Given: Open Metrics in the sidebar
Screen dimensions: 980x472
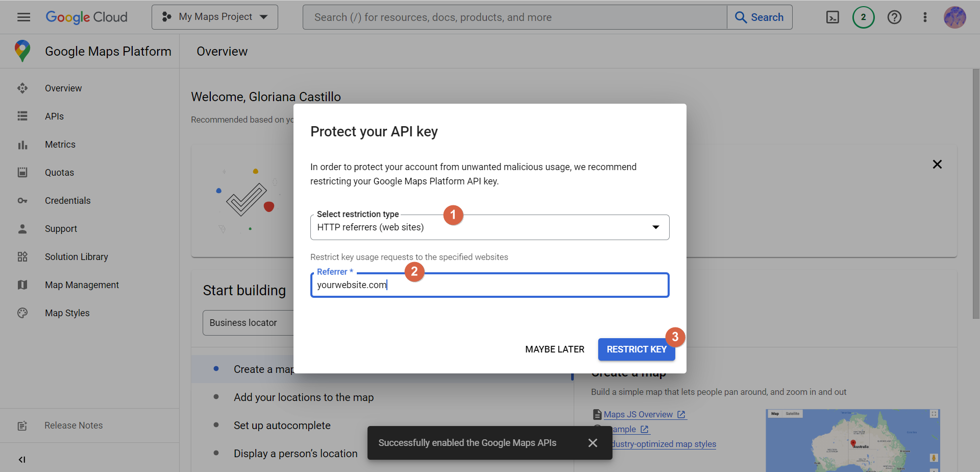Looking at the screenshot, I should pos(60,145).
